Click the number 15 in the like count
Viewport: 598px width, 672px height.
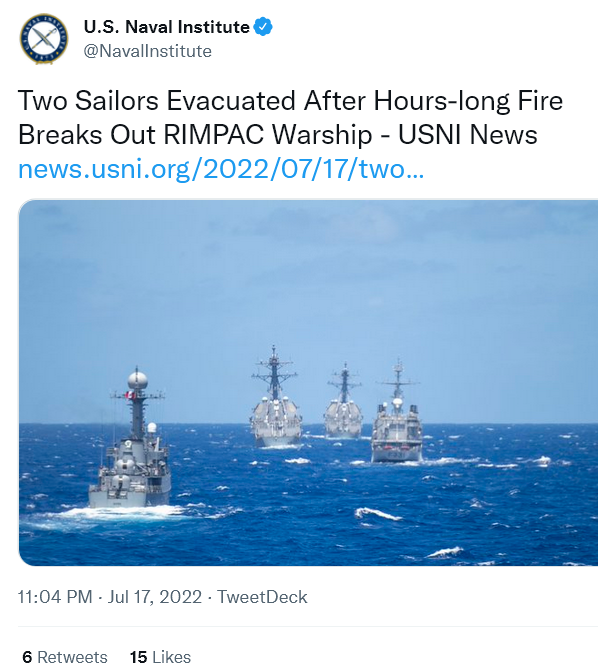[x=138, y=657]
